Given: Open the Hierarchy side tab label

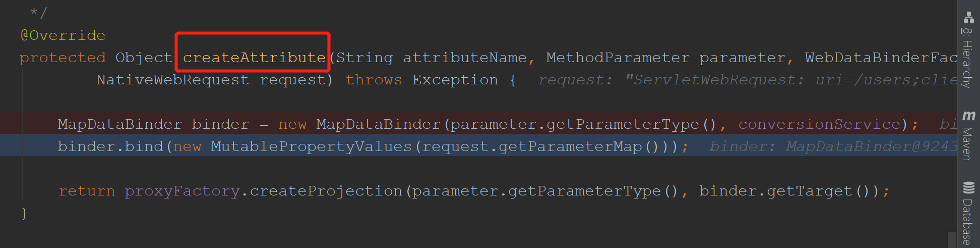Looking at the screenshot, I should click(967, 58).
